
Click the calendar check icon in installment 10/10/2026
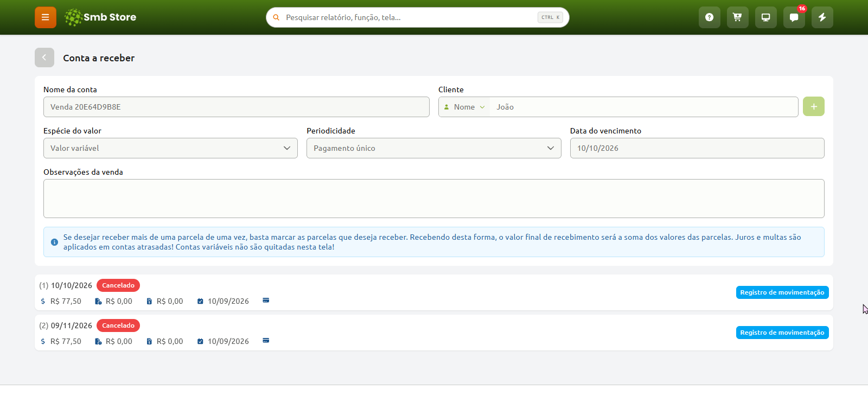click(200, 301)
